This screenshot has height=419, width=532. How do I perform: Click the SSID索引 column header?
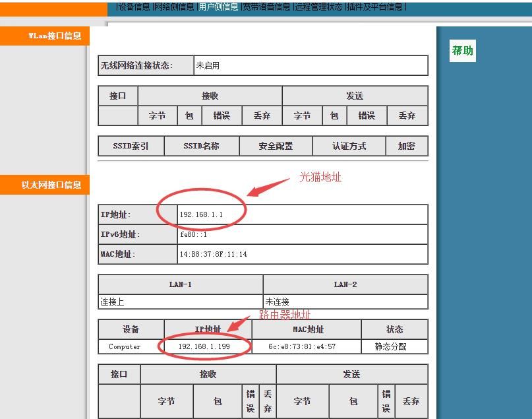tap(131, 146)
